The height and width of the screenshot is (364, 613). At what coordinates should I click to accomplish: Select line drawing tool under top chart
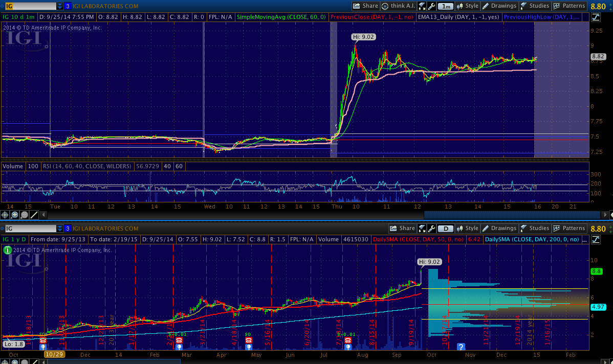point(34,215)
